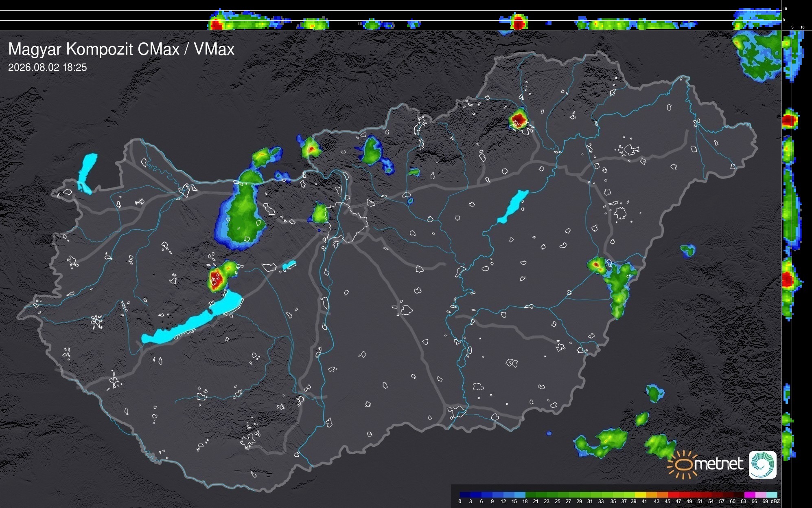This screenshot has height=508, width=812.
Task: Click the 12 value on the scale
Action: tap(503, 501)
